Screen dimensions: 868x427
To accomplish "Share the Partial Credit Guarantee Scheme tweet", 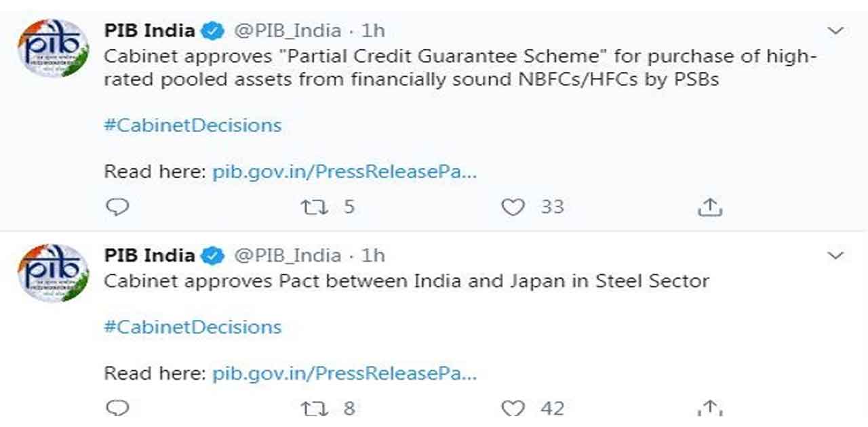I will [x=709, y=207].
